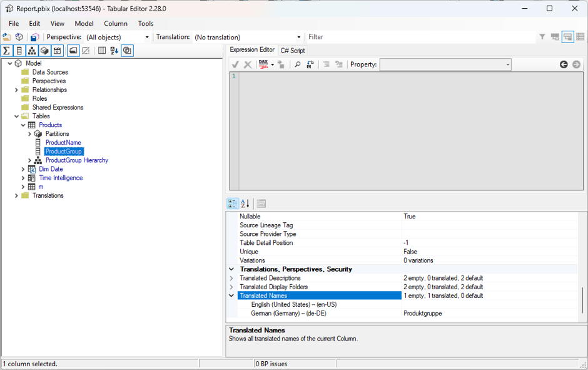588x370 pixels.
Task: Show properties categorized view icon
Action: point(233,203)
